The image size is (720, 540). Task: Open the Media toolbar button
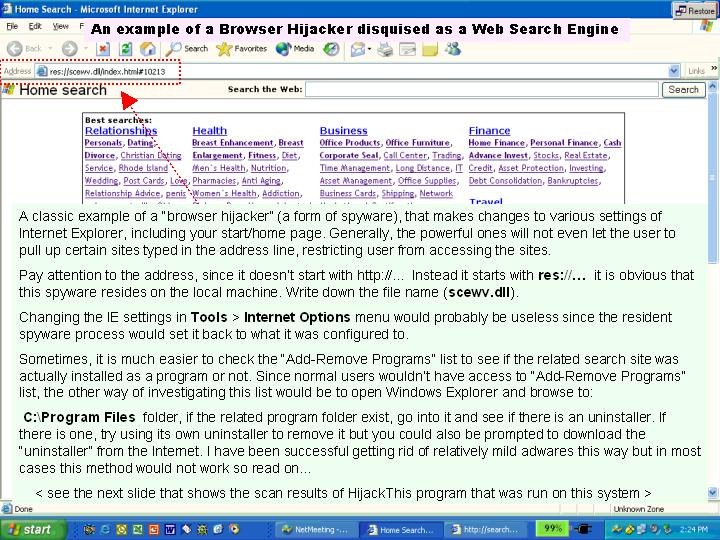295,48
